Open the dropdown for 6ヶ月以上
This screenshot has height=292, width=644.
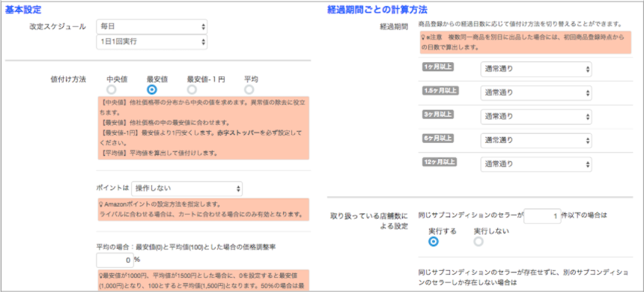(x=536, y=141)
